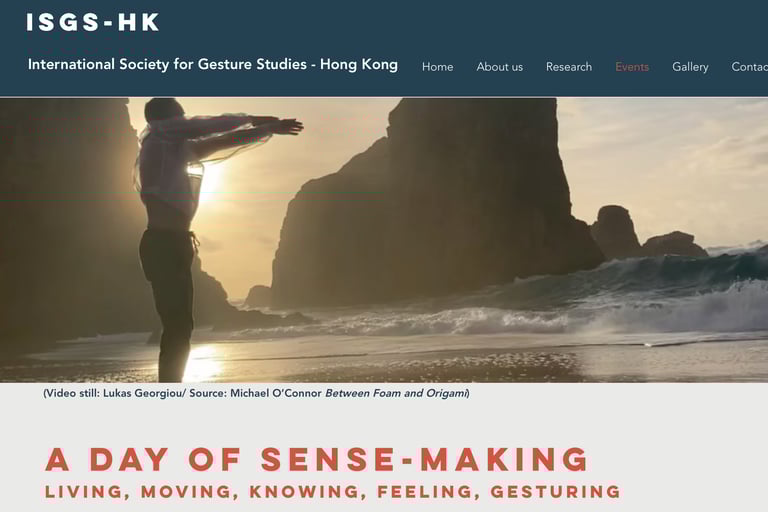
Task: Open the Contact navigation link
Action: click(749, 67)
